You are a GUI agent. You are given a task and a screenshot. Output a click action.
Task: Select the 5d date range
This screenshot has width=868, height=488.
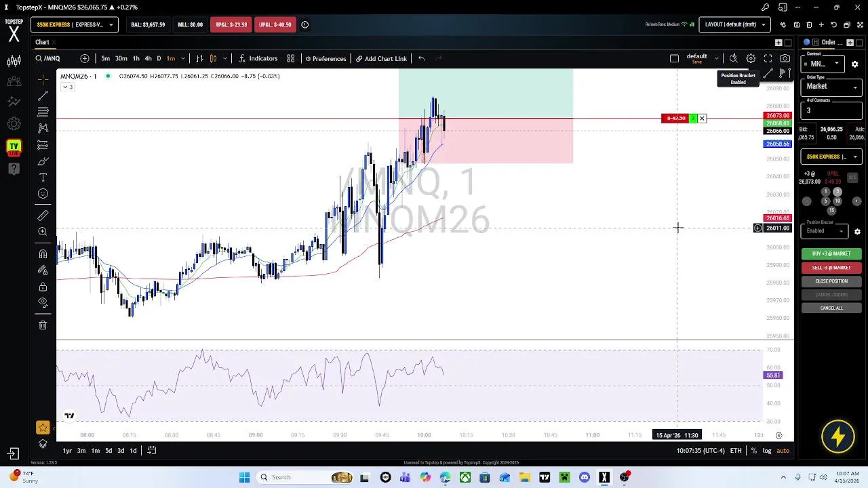[108, 451]
